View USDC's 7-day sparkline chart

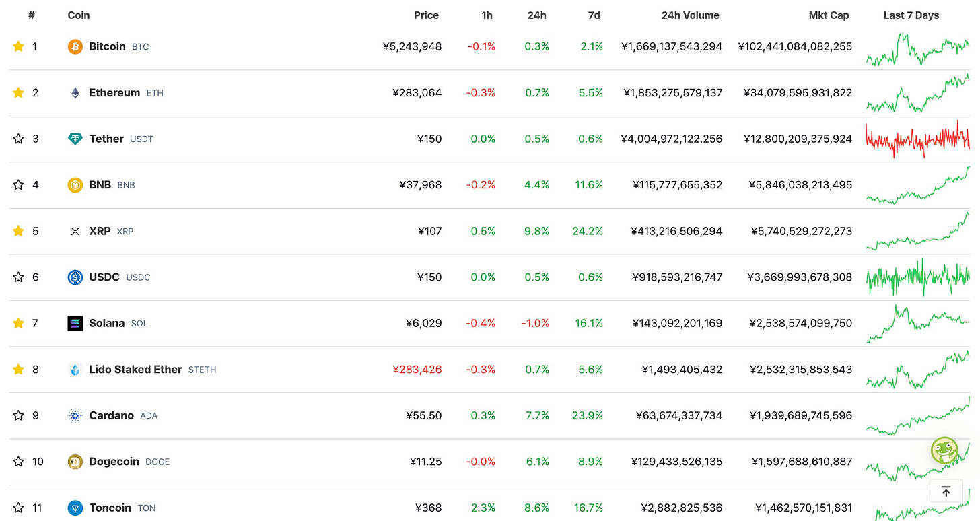(x=918, y=277)
